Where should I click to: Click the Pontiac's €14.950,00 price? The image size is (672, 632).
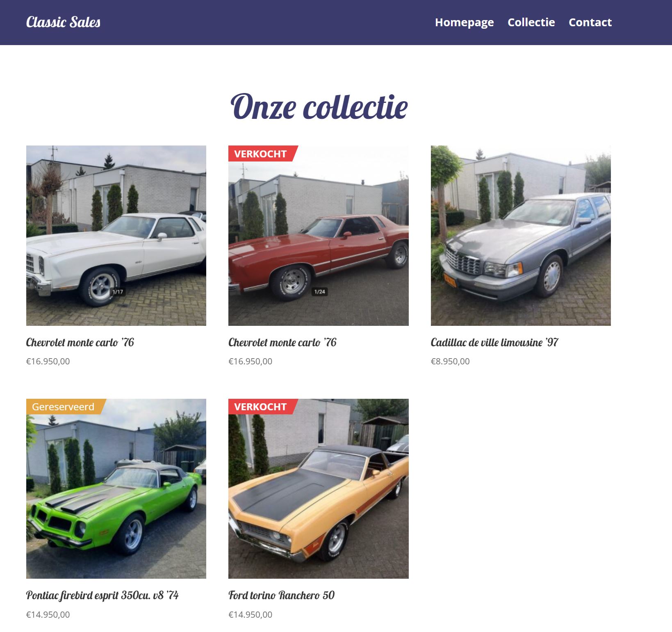click(48, 614)
